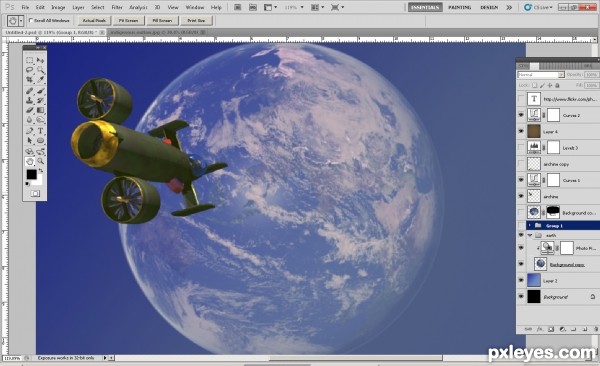Open the Filter menu
Image resolution: width=600 pixels, height=366 pixels.
117,7
